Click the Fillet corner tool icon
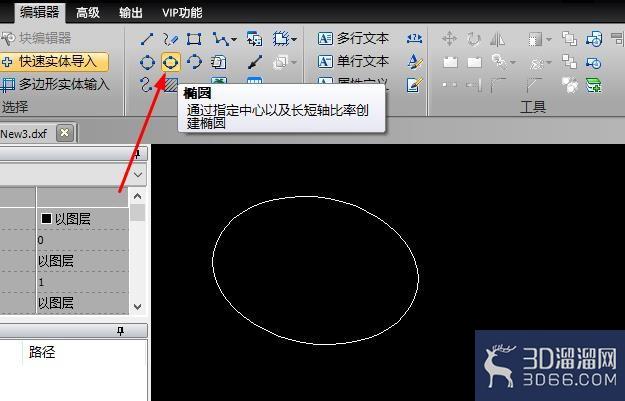This screenshot has height=401, width=625. (498, 85)
